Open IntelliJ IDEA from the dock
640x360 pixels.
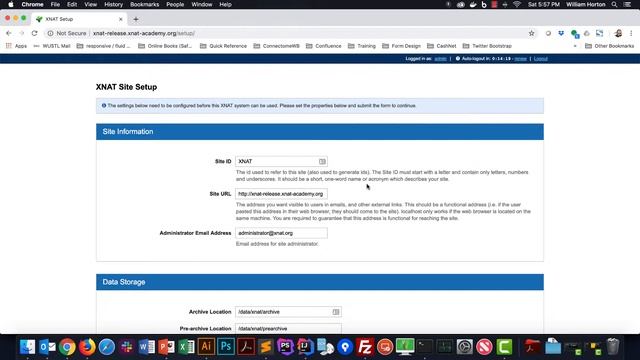305,347
